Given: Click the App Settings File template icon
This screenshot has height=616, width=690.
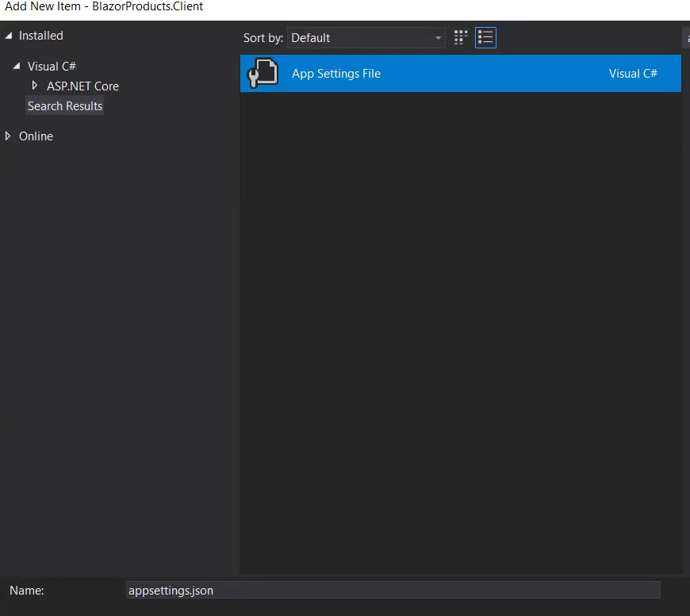Looking at the screenshot, I should [263, 73].
